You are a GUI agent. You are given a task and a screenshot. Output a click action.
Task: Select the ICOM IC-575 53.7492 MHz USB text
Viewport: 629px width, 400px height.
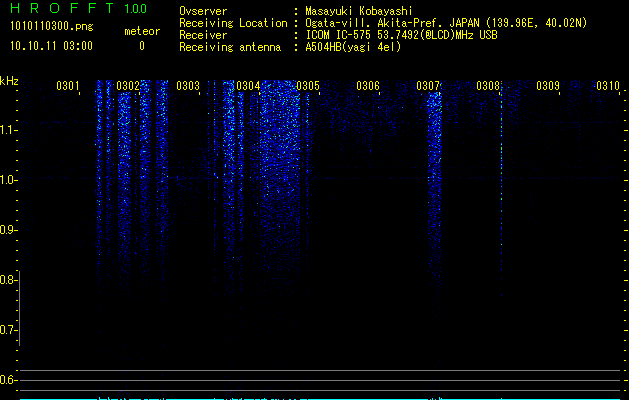pyautogui.click(x=402, y=35)
